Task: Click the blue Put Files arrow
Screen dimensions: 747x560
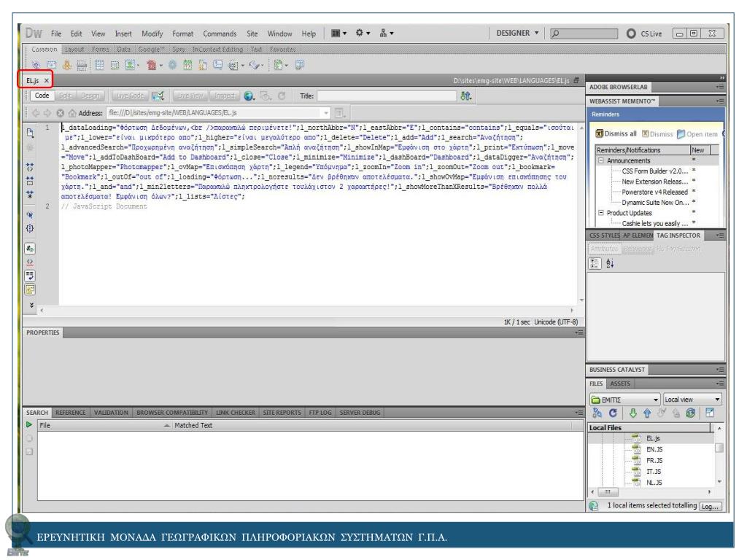Action: point(647,413)
